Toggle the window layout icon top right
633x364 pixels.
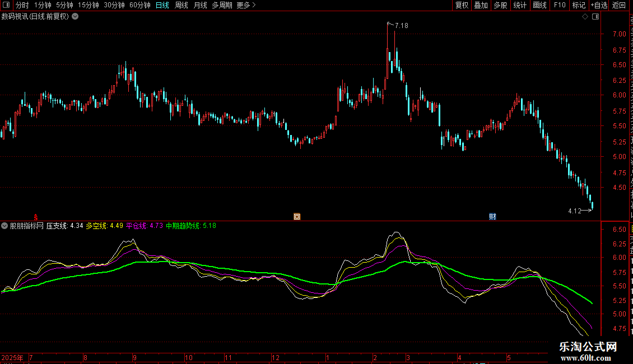(x=595, y=17)
